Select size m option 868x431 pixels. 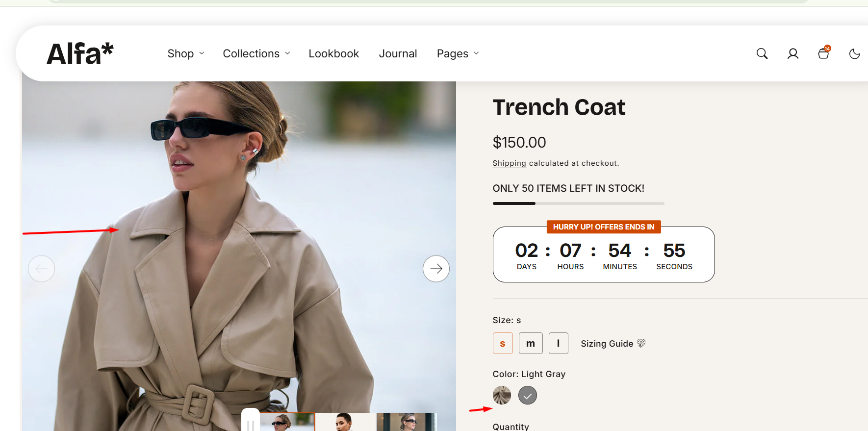coord(531,343)
